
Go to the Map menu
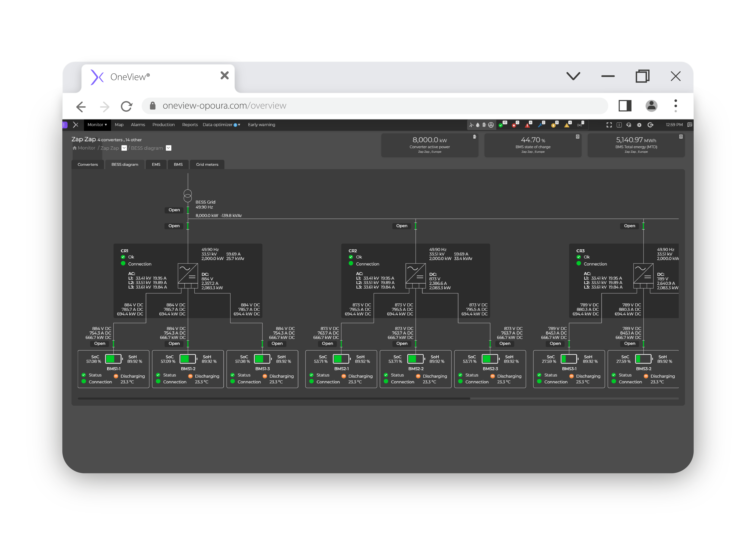pyautogui.click(x=119, y=125)
